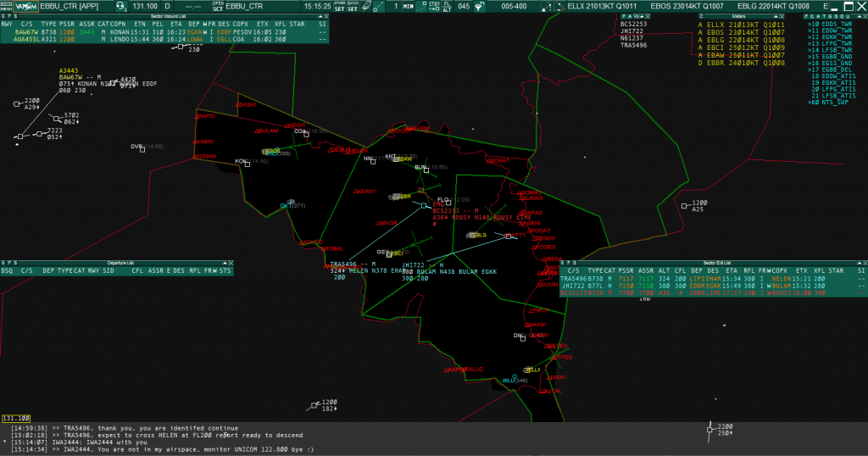This screenshot has height=456, width=868.
Task: Click the 005-400 altitude filter range
Action: (515, 6)
